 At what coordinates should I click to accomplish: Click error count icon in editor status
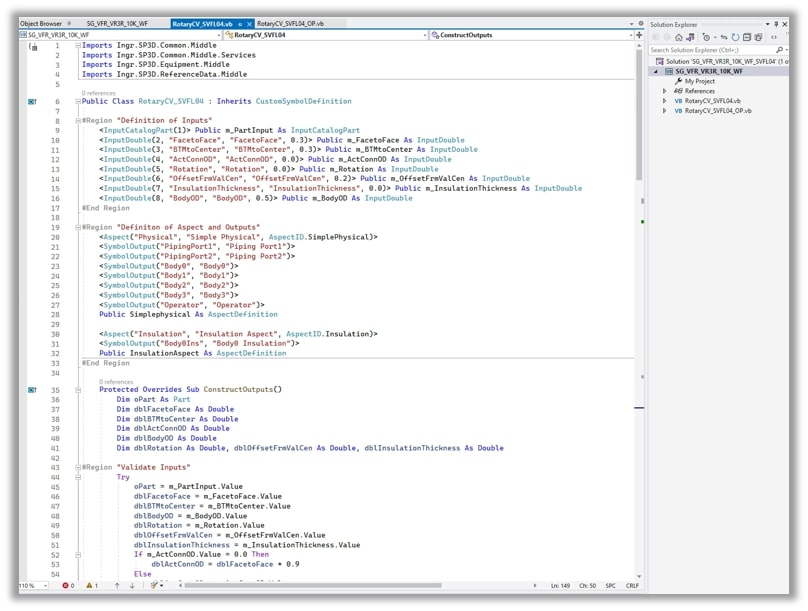click(65, 586)
